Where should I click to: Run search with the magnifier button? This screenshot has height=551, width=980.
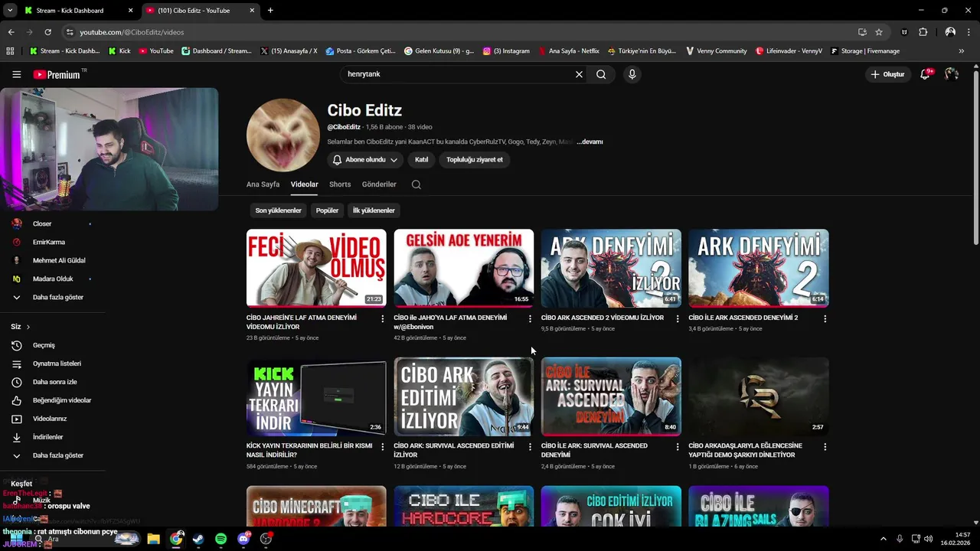point(601,74)
